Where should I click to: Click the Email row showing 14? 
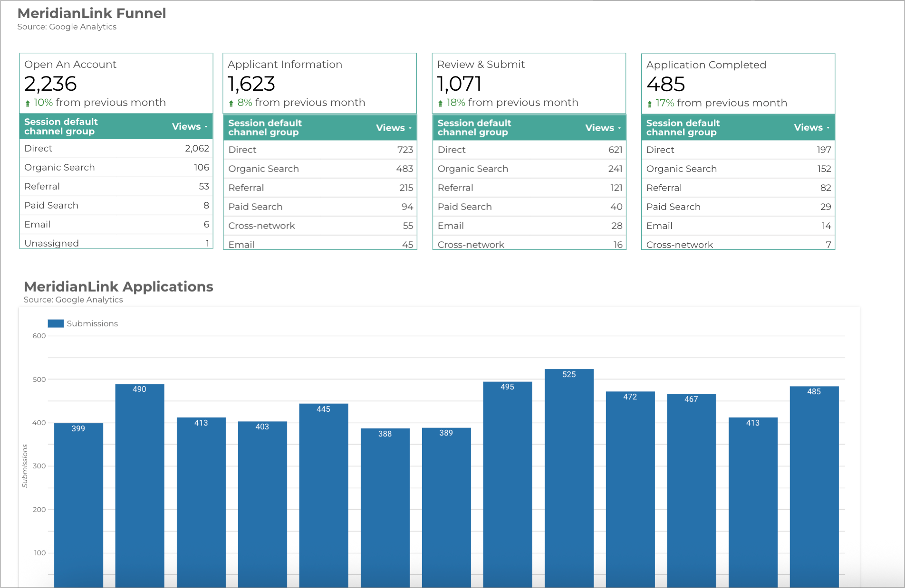pos(738,226)
